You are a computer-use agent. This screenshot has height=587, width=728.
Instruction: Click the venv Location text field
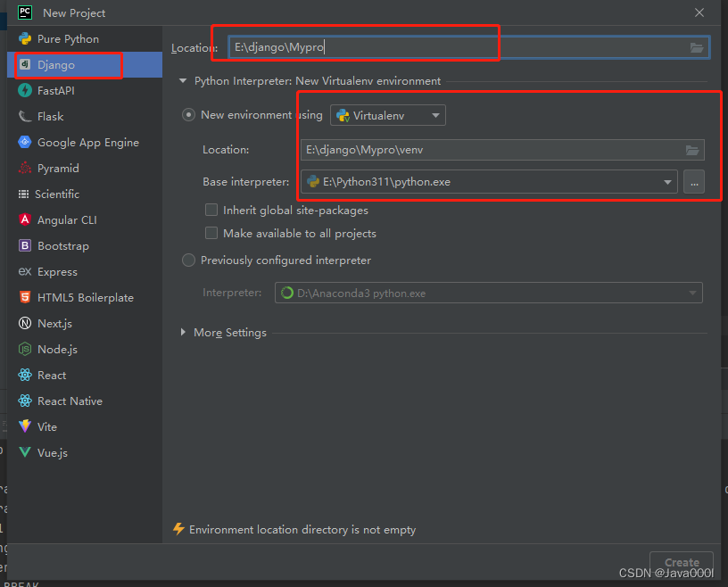[502, 150]
